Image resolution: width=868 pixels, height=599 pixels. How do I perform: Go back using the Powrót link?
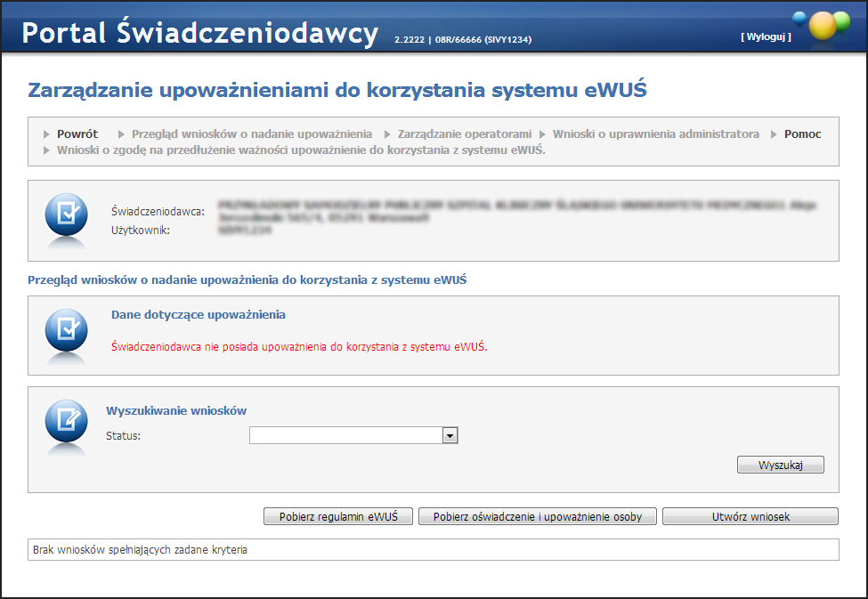pyautogui.click(x=77, y=134)
